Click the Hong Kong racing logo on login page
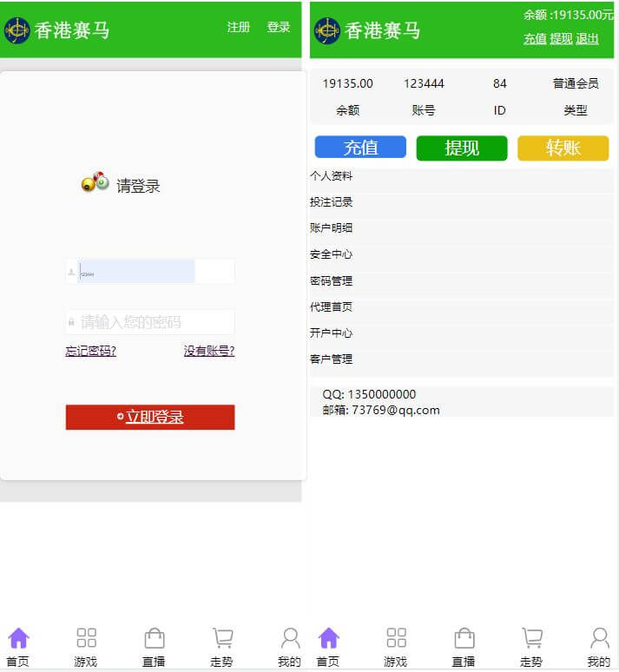Screen dimensions: 619x672 pos(16,30)
